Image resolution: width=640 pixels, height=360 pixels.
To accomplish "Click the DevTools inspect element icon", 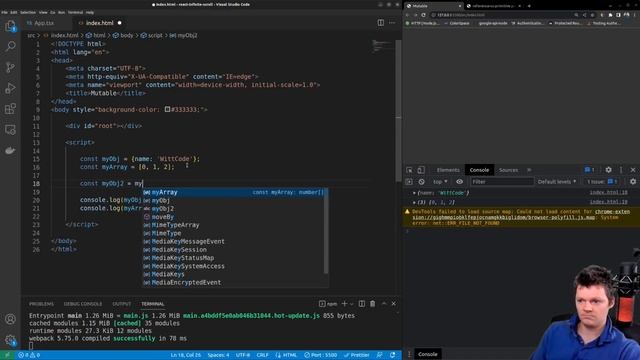I will 409,170.
